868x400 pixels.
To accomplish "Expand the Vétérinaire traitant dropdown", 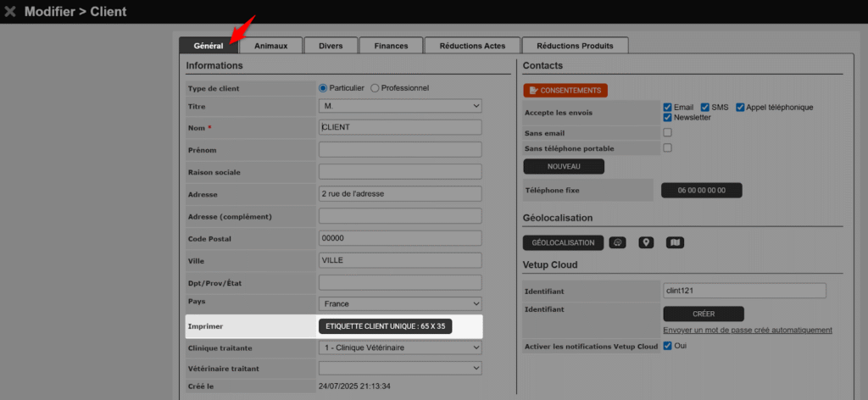I will point(400,369).
